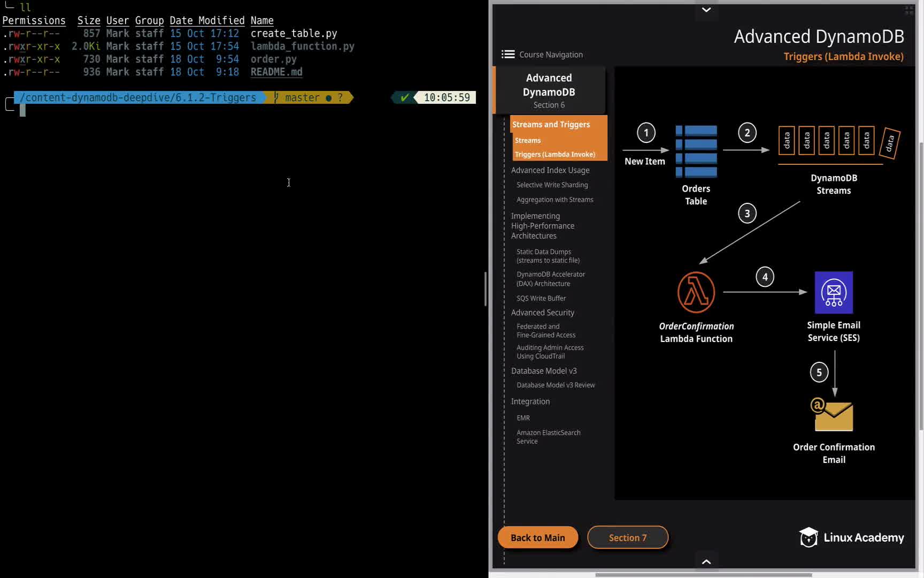Click the vertical scrollbar of the course window
Viewport: 924px width, 578px height.
[920, 286]
